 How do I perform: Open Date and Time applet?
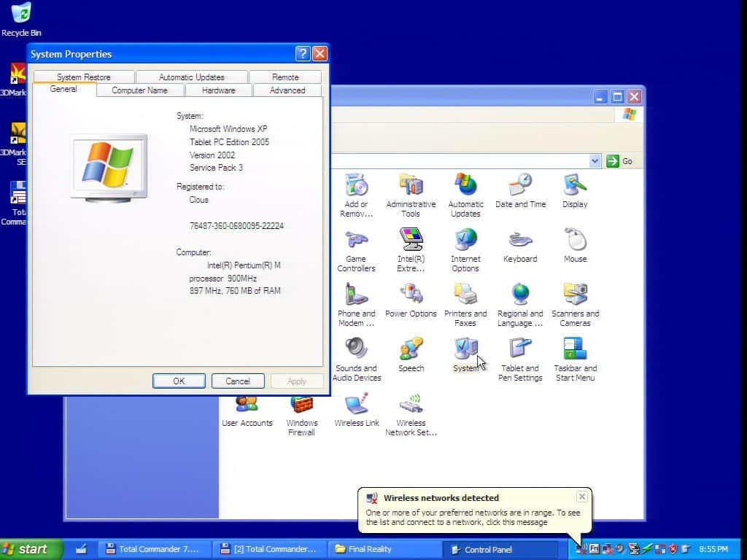[x=520, y=191]
